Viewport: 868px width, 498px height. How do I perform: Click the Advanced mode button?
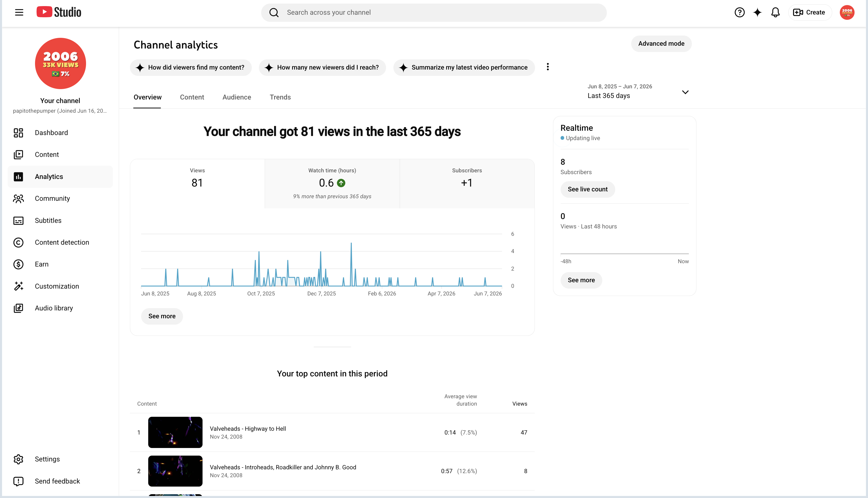point(661,44)
